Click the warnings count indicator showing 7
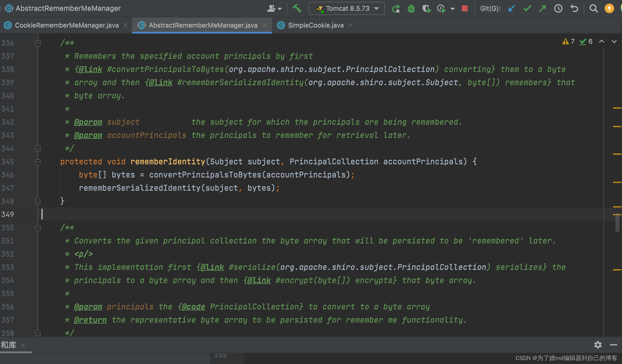This screenshot has height=364, width=622. (x=568, y=41)
